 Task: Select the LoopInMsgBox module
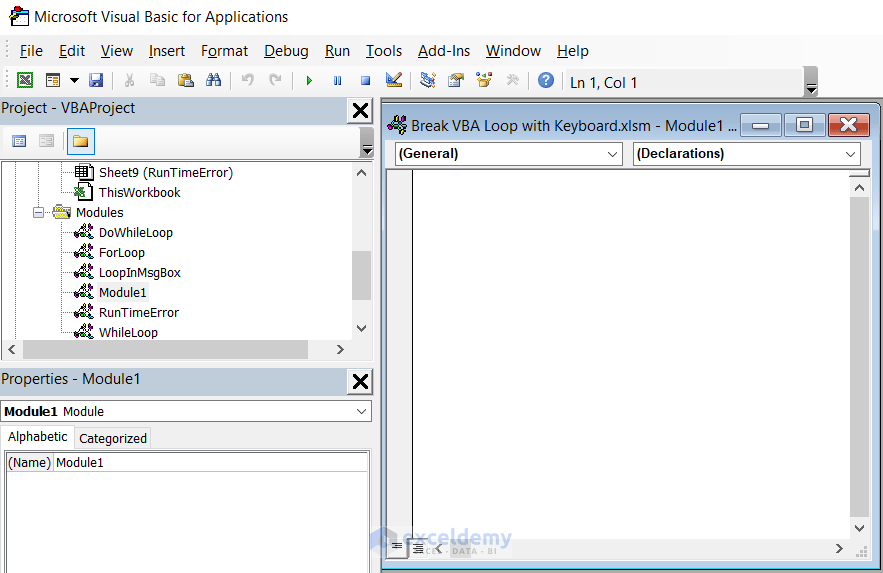[140, 273]
